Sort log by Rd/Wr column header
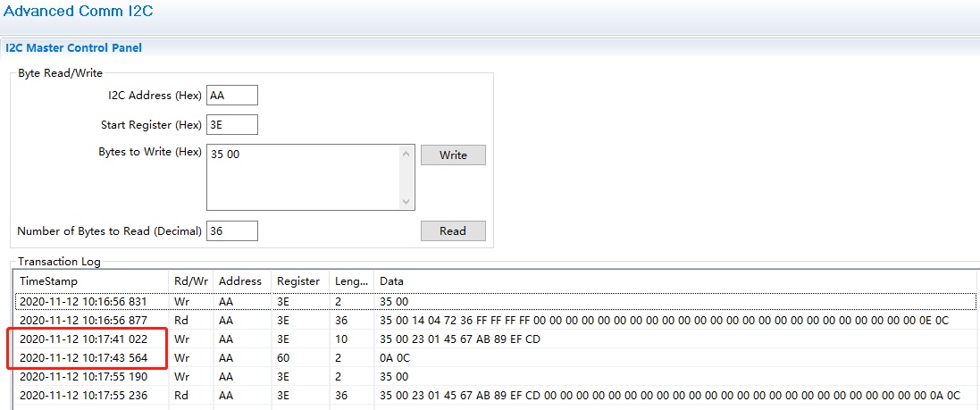 point(191,281)
